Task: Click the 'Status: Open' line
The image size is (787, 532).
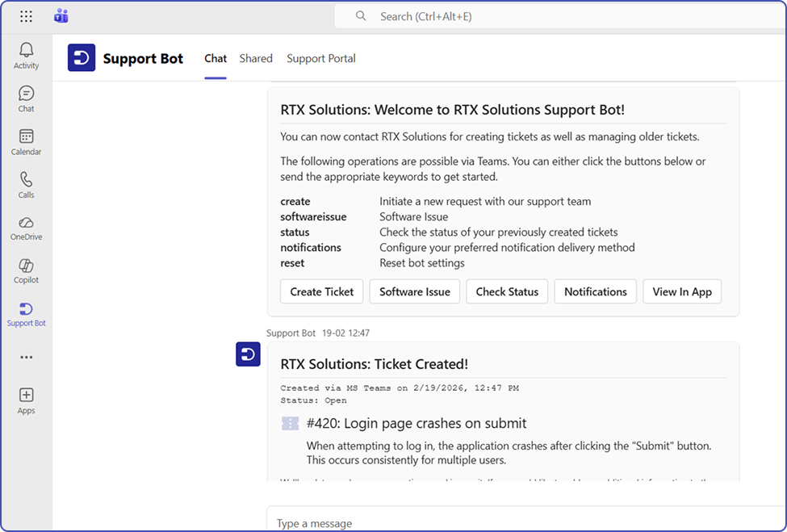Action: 314,400
